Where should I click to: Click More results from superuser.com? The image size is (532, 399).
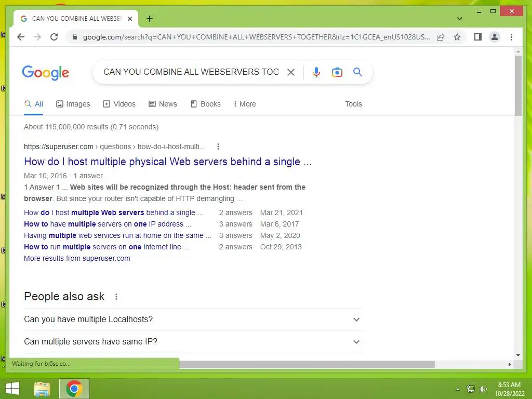pos(77,258)
